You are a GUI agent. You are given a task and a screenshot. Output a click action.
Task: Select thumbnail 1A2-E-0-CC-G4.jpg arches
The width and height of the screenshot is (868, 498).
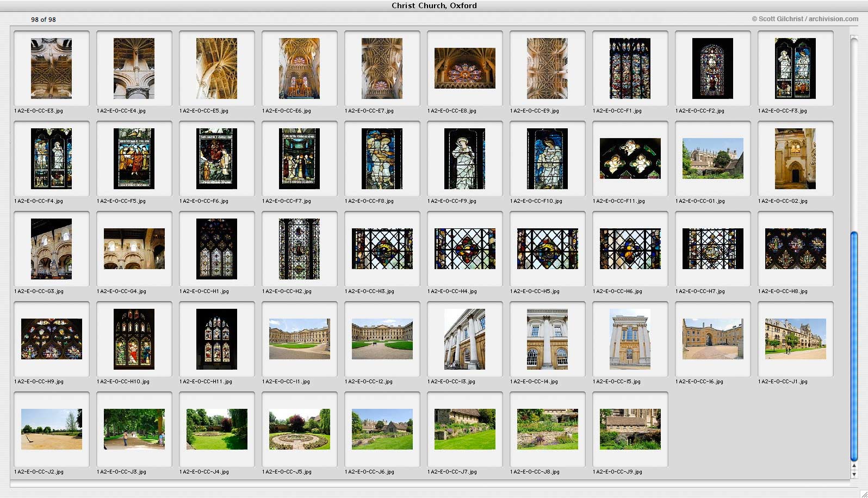(x=134, y=249)
